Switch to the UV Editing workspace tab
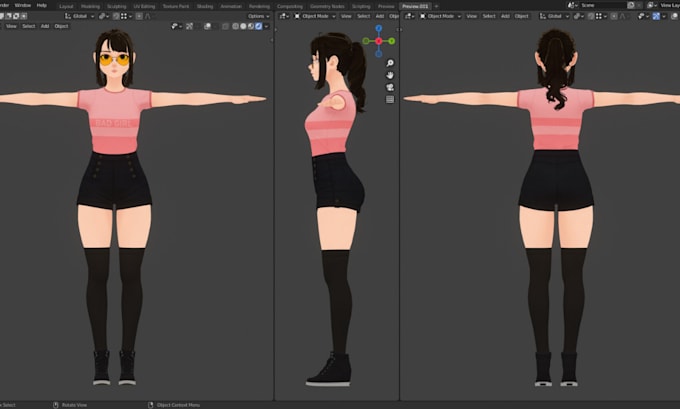The height and width of the screenshot is (409, 680). [x=138, y=5]
